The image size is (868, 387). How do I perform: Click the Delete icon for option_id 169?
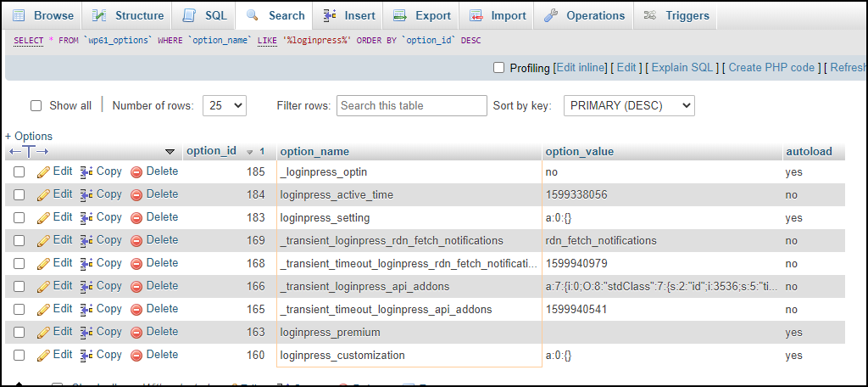click(136, 241)
